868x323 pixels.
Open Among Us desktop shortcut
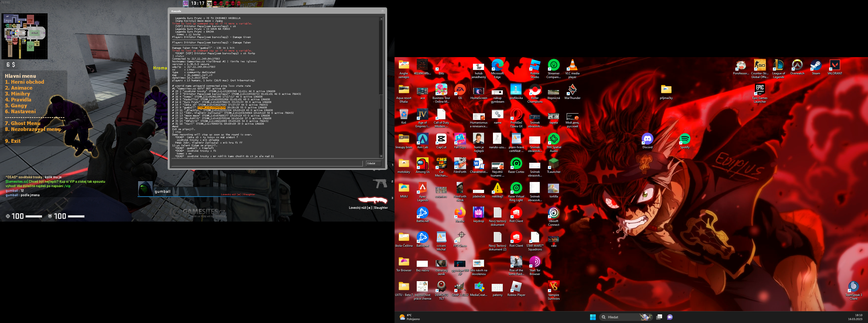[423, 164]
